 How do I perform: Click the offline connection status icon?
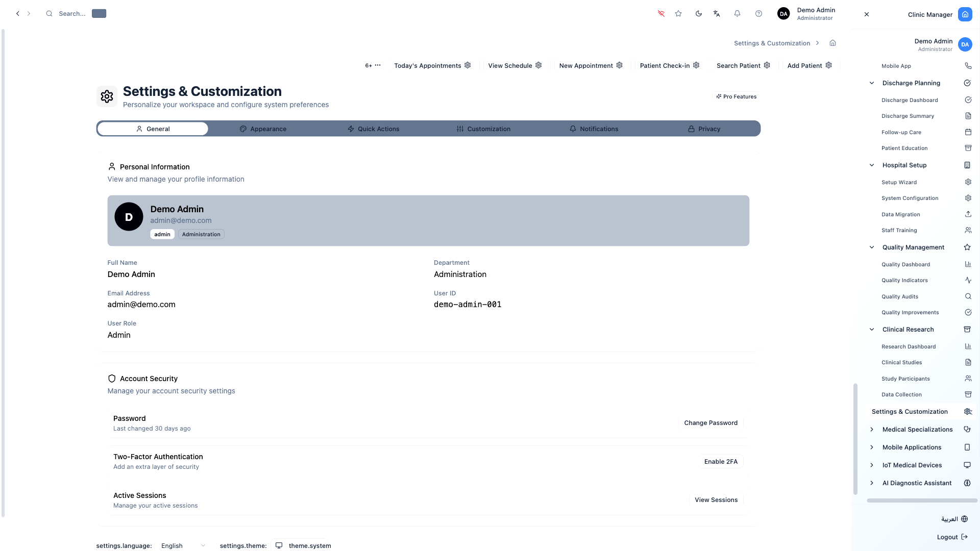(661, 14)
